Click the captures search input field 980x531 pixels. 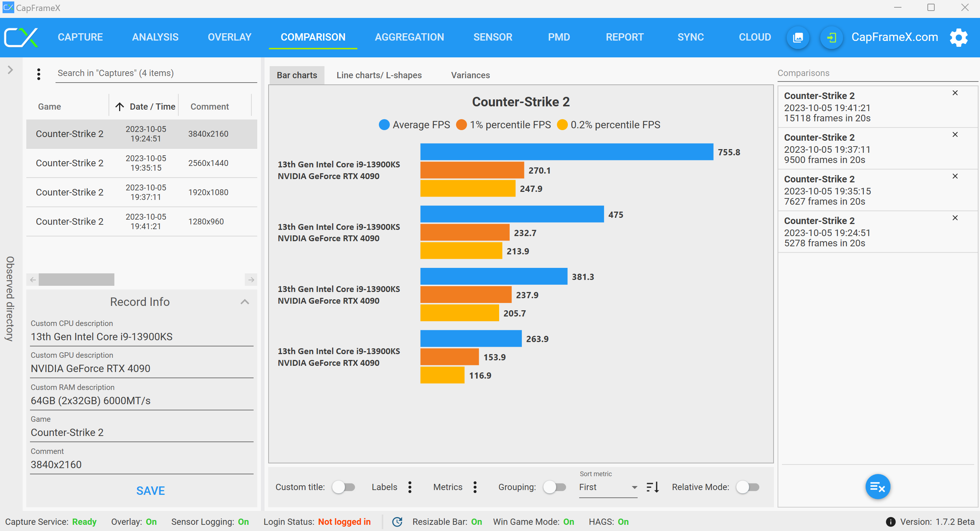coord(156,73)
